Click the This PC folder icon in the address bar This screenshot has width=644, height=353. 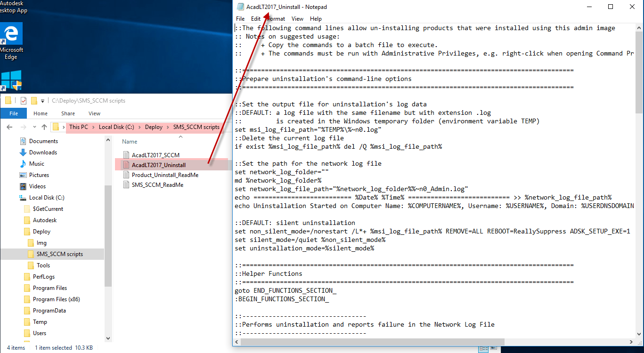tap(55, 127)
